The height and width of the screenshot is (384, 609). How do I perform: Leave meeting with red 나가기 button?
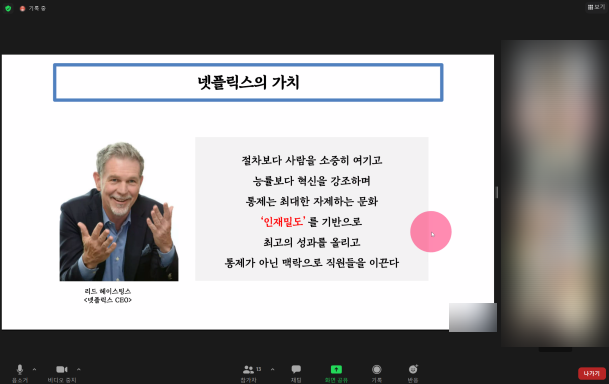click(x=592, y=373)
